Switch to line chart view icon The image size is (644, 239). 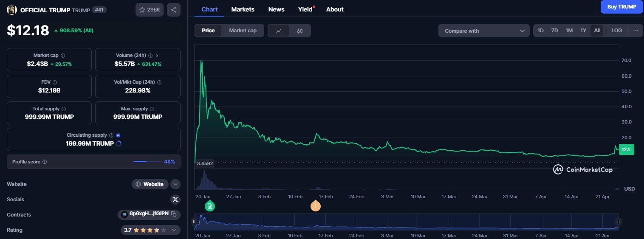click(x=279, y=31)
